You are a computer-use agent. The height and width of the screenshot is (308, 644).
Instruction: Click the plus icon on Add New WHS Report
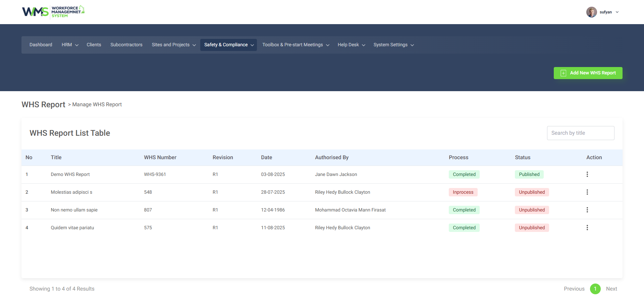pyautogui.click(x=563, y=73)
